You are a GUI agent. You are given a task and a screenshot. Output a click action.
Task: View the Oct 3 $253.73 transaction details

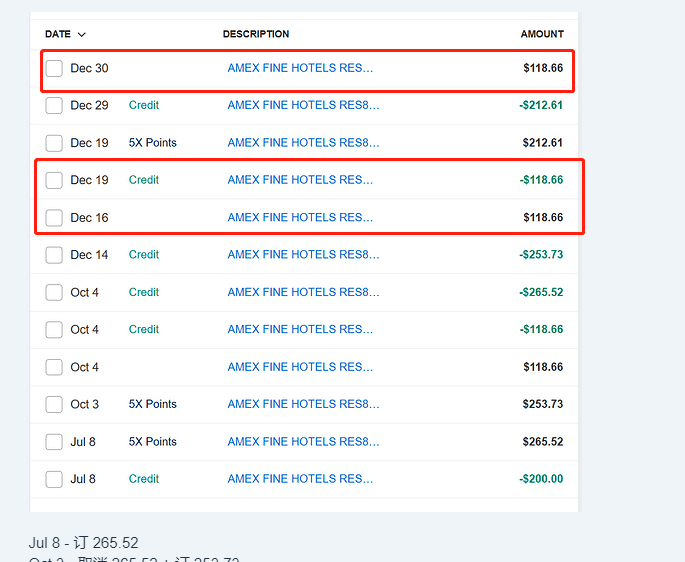tap(303, 405)
